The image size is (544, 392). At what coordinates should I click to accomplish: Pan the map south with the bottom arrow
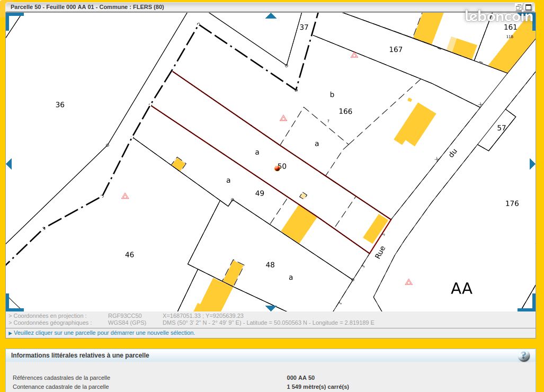(x=271, y=308)
